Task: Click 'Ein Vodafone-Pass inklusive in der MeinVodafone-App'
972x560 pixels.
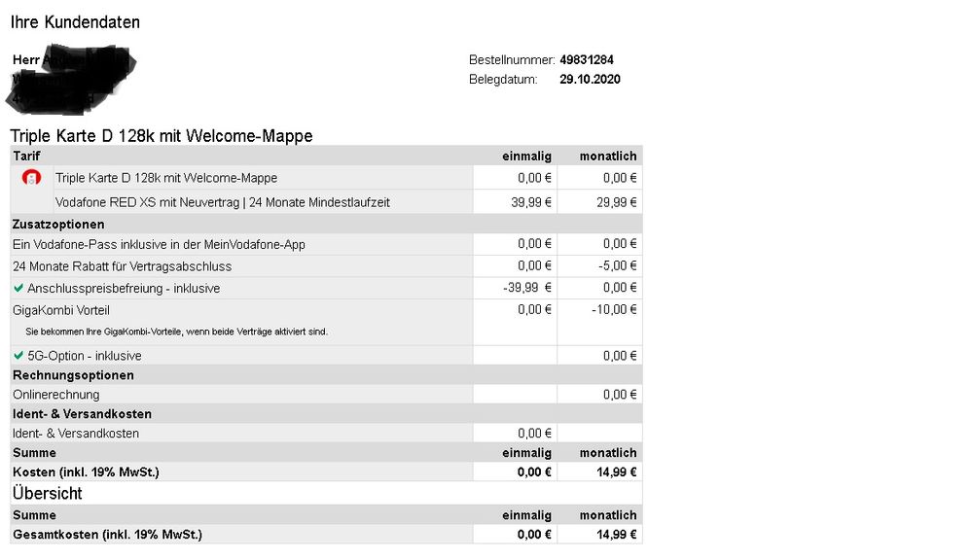Action: click(159, 245)
